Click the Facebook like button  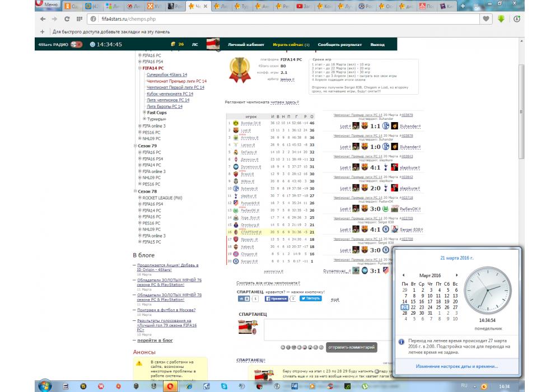[x=276, y=298]
